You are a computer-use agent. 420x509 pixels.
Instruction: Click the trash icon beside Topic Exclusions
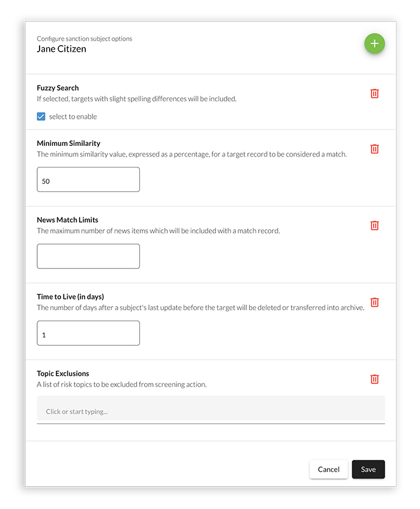(x=374, y=379)
